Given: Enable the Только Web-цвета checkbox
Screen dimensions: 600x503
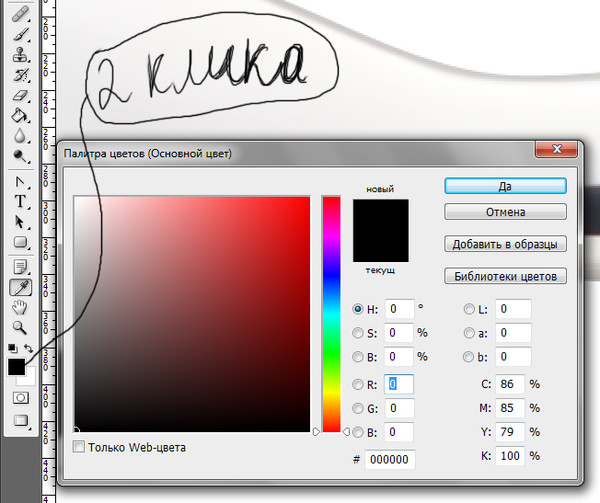Looking at the screenshot, I should (79, 446).
